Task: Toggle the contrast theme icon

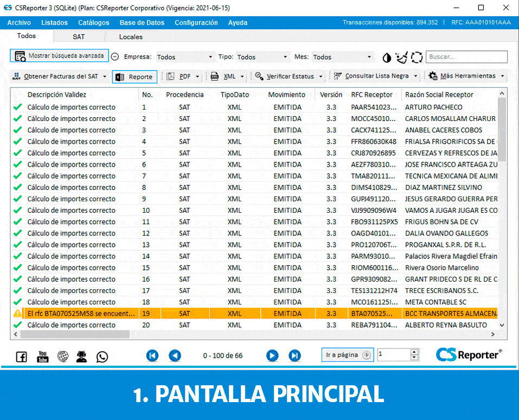Action: (387, 57)
